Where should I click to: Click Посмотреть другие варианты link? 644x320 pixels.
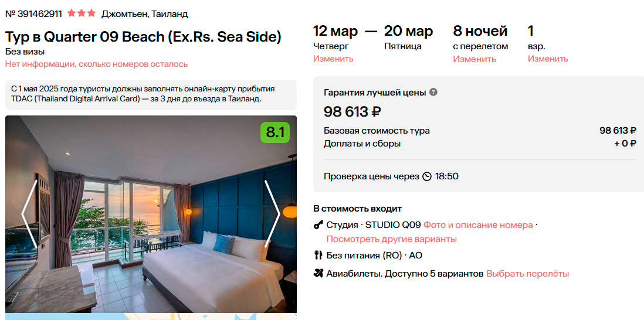pyautogui.click(x=391, y=239)
